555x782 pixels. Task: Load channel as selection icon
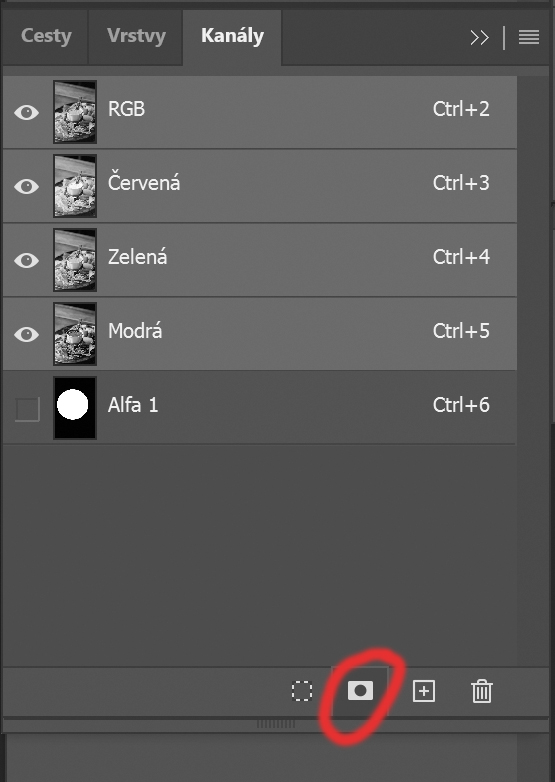click(x=302, y=691)
